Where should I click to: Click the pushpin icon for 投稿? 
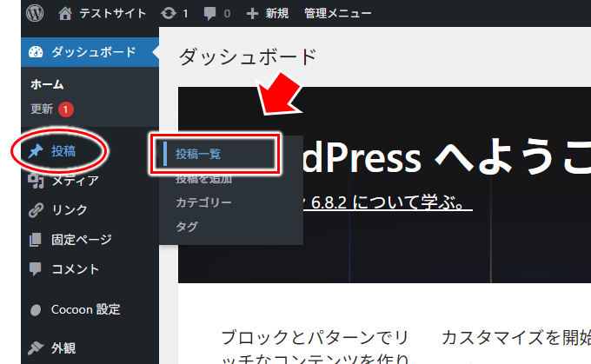36,151
